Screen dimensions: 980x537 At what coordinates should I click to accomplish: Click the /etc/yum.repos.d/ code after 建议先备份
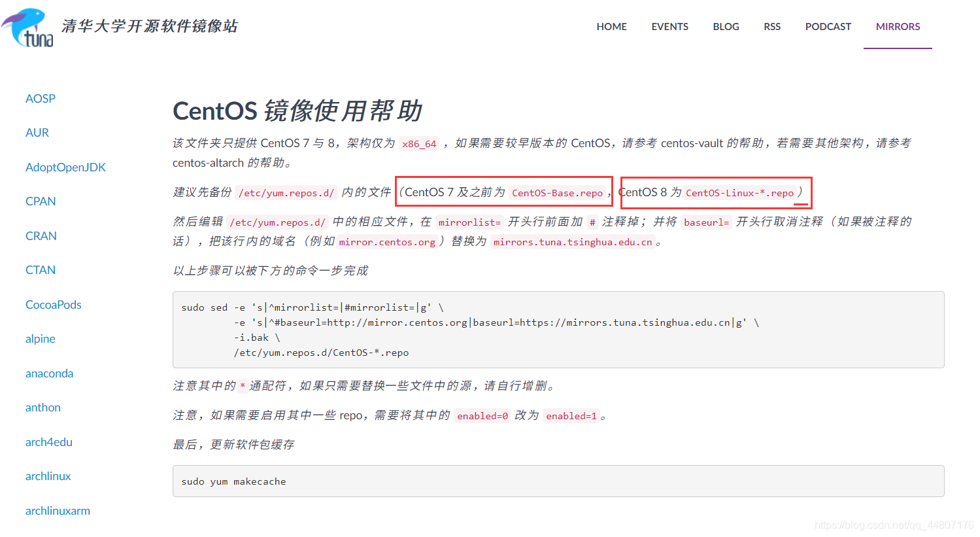(286, 193)
